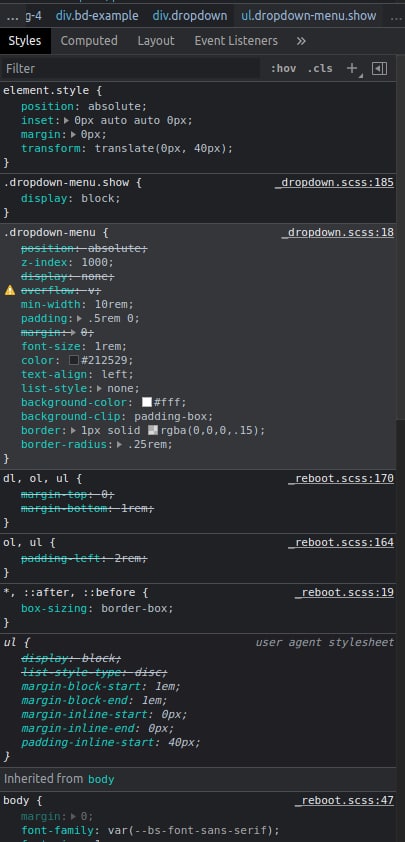This screenshot has width=405, height=842.
Task: Open the Computed tab
Action: (89, 41)
